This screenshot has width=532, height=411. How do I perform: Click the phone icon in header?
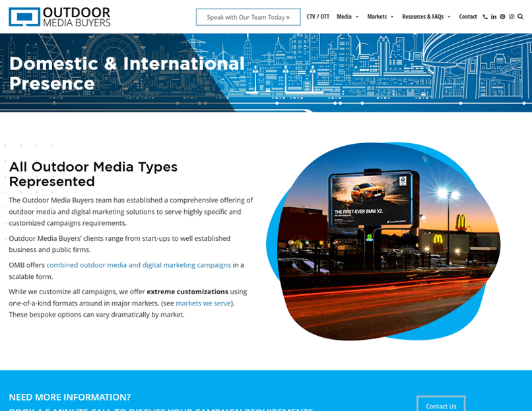coord(485,17)
